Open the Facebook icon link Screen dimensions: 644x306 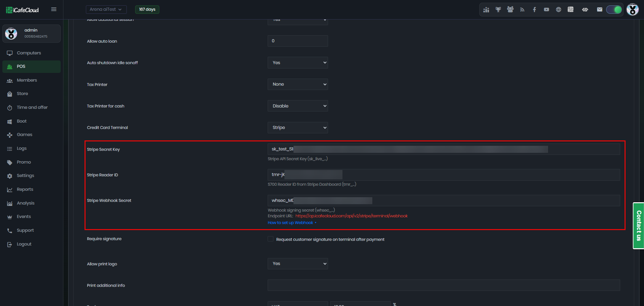[534, 9]
